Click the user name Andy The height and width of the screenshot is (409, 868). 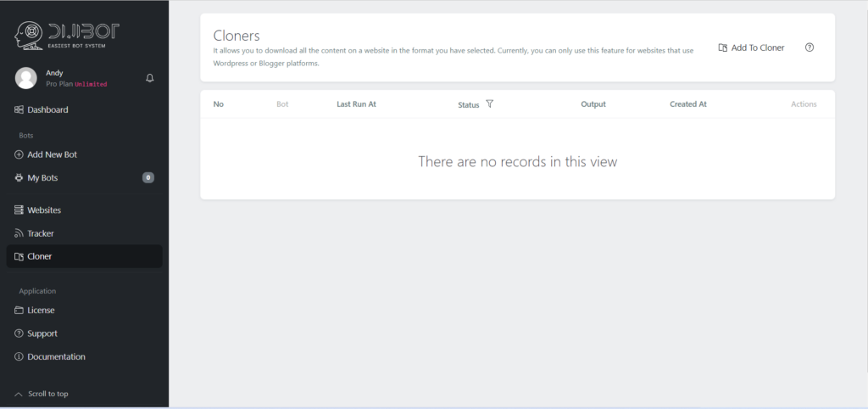click(54, 73)
